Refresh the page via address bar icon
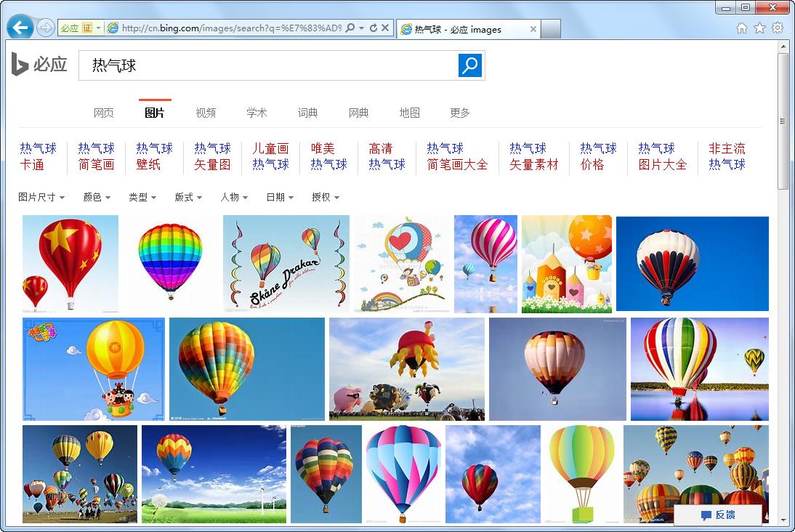Viewport: 795px width, 532px height. click(x=374, y=28)
